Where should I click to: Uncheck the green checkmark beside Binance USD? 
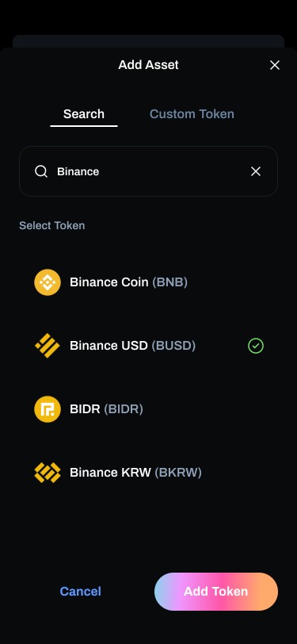pyautogui.click(x=256, y=346)
